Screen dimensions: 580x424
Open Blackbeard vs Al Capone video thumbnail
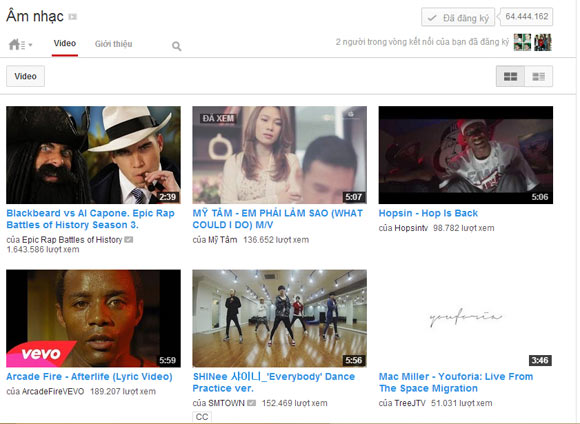pyautogui.click(x=94, y=155)
